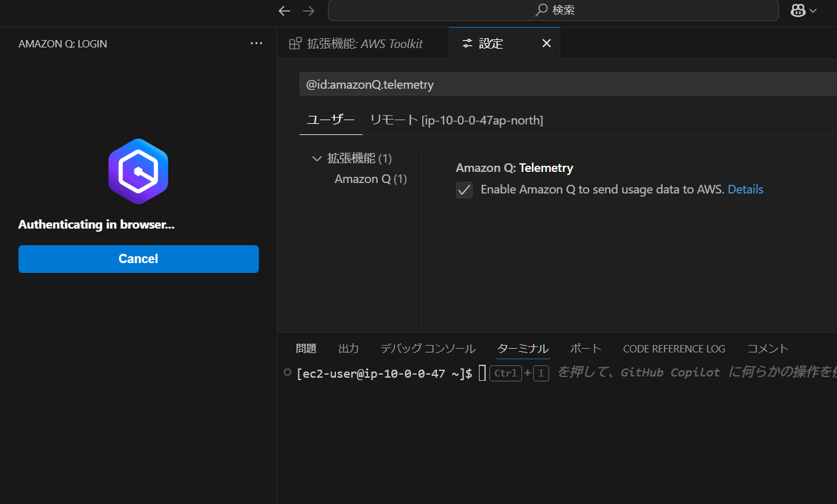Image resolution: width=837 pixels, height=504 pixels.
Task: Uncheck Enable Amazon Q telemetry checkbox
Action: (x=464, y=190)
